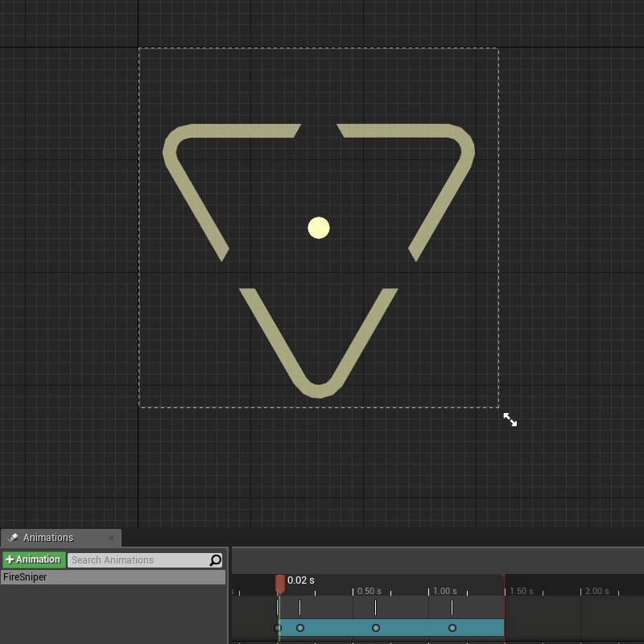Click the red playhead at 0.02 s

point(280,584)
